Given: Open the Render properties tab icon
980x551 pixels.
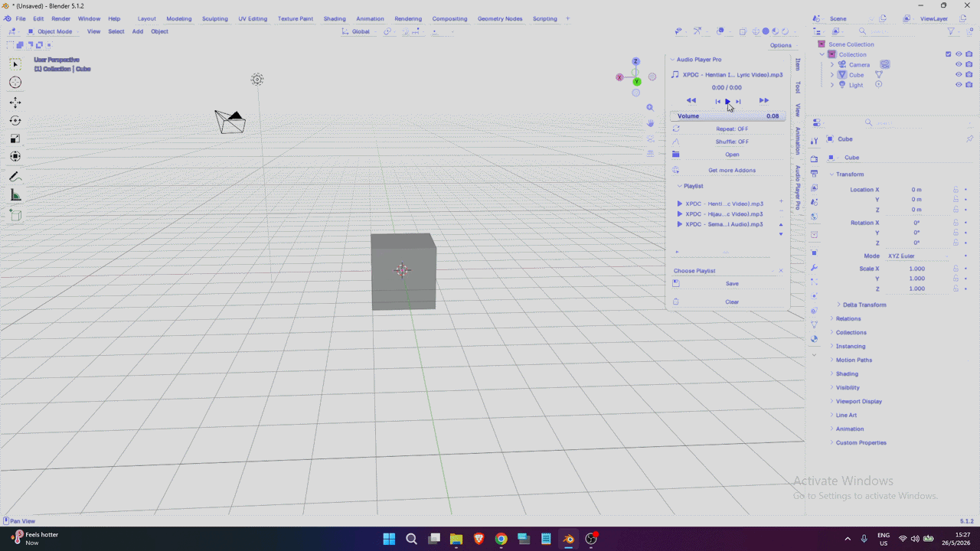Looking at the screenshot, I should [x=814, y=159].
